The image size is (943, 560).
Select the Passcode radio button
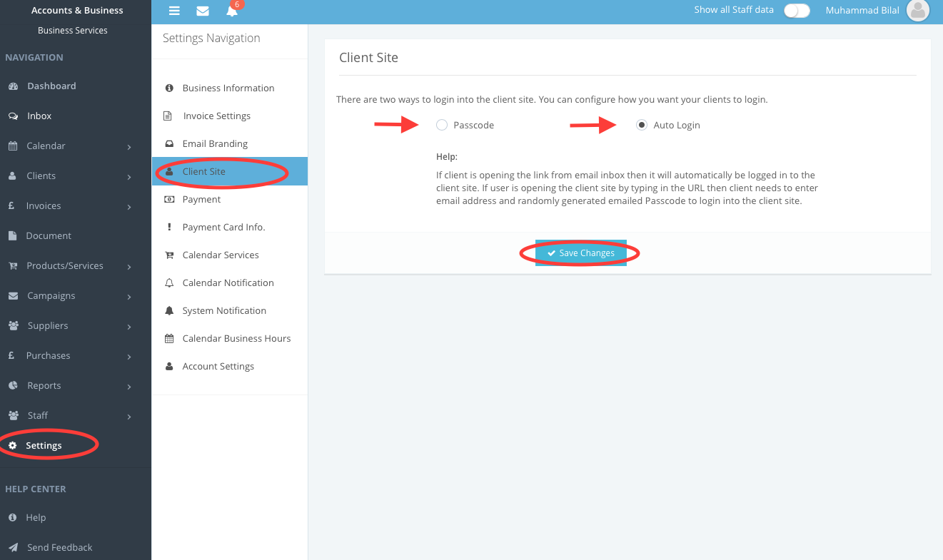[442, 126]
